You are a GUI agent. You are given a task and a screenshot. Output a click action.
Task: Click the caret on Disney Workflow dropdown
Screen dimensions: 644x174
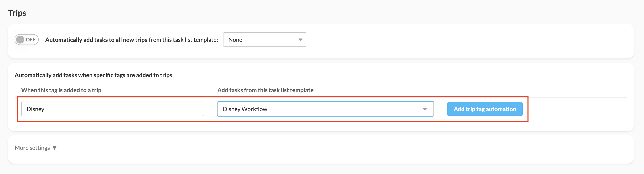(424, 109)
